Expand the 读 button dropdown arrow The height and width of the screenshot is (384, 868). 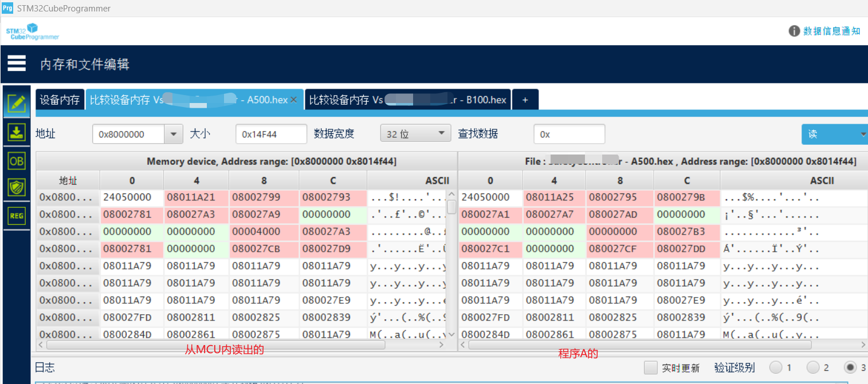coord(863,134)
